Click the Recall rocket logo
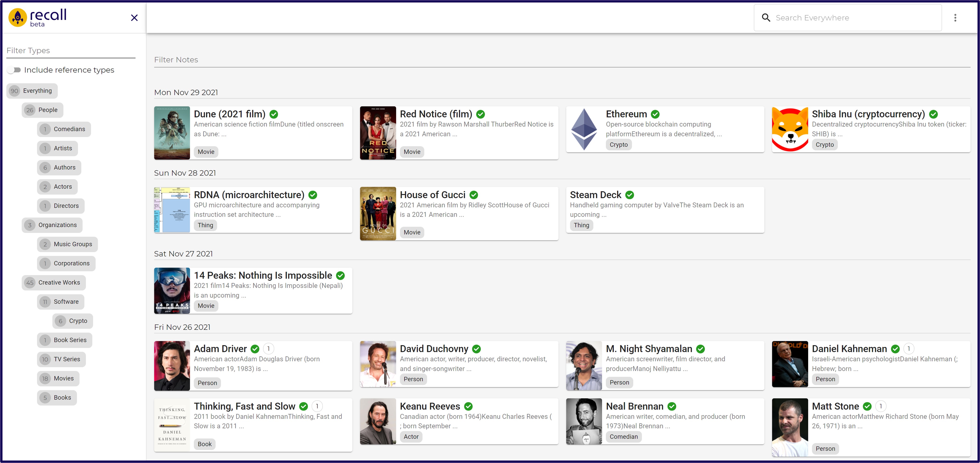 17,17
